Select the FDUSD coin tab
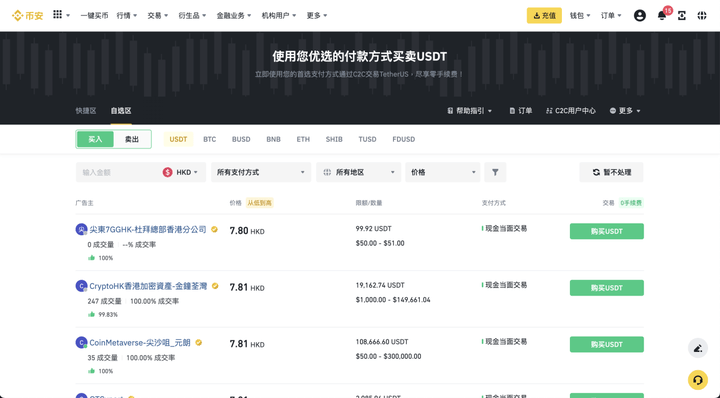This screenshot has width=720, height=398. (404, 139)
